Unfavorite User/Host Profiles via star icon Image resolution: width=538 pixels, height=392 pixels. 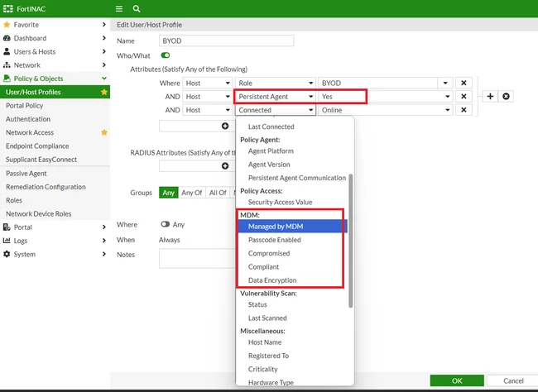pyautogui.click(x=104, y=92)
